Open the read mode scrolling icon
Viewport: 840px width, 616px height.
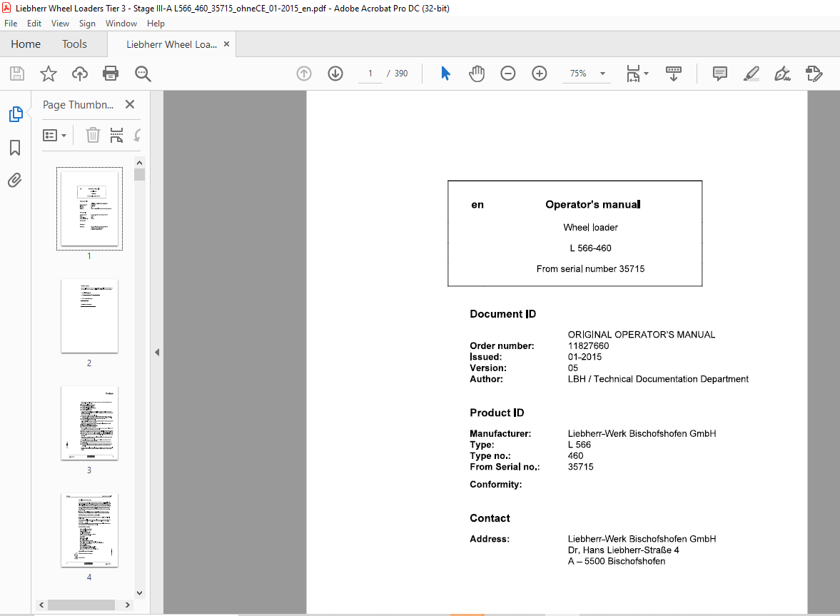(674, 74)
